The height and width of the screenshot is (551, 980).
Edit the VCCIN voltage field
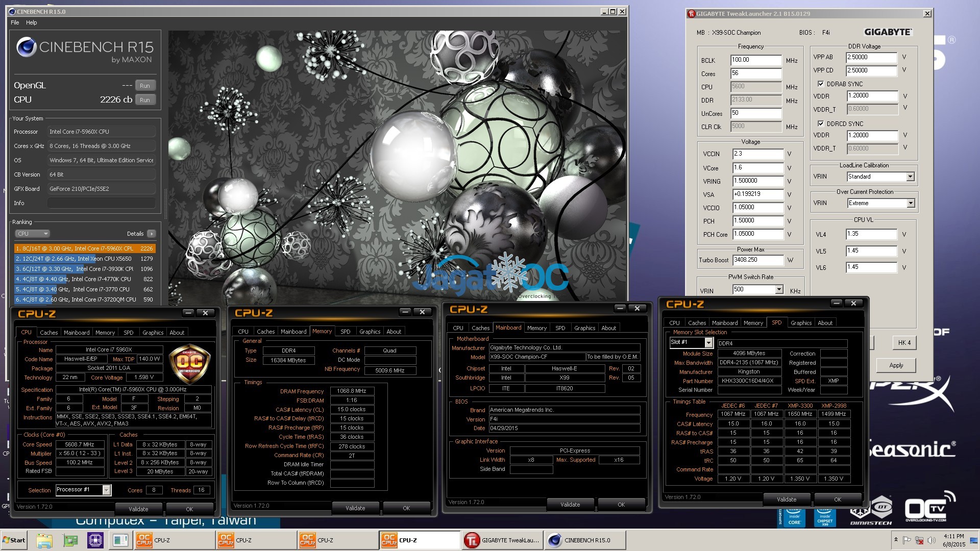click(x=757, y=154)
